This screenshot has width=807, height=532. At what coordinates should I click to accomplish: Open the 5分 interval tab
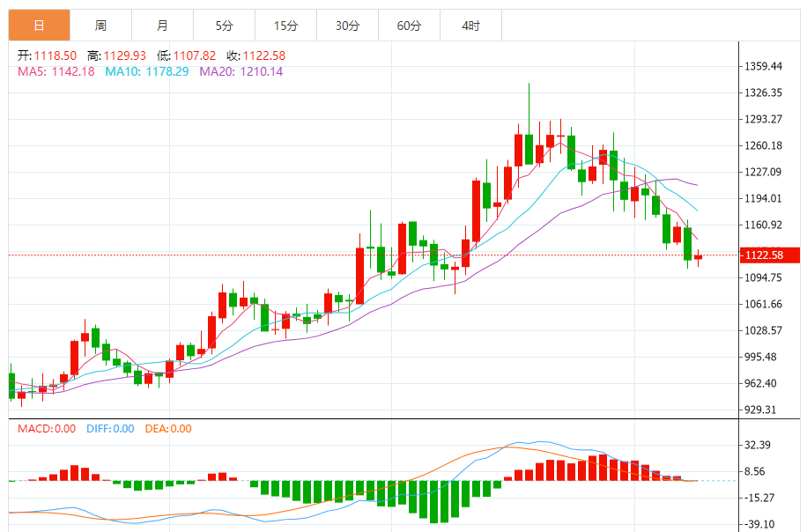coord(225,26)
